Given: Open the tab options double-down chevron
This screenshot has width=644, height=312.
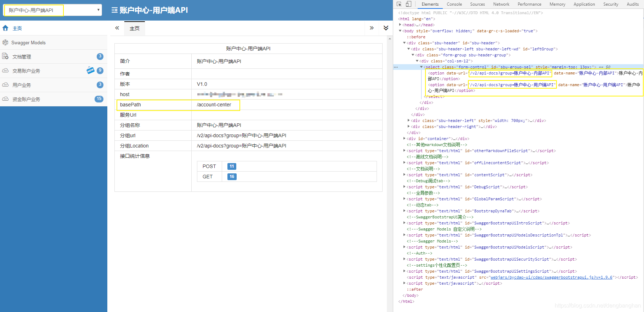Looking at the screenshot, I should click(386, 28).
